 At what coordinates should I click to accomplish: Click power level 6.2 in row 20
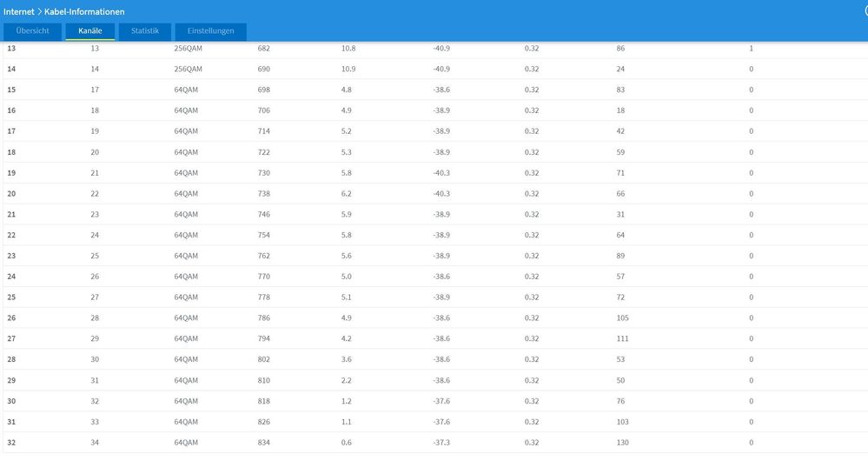(x=347, y=193)
